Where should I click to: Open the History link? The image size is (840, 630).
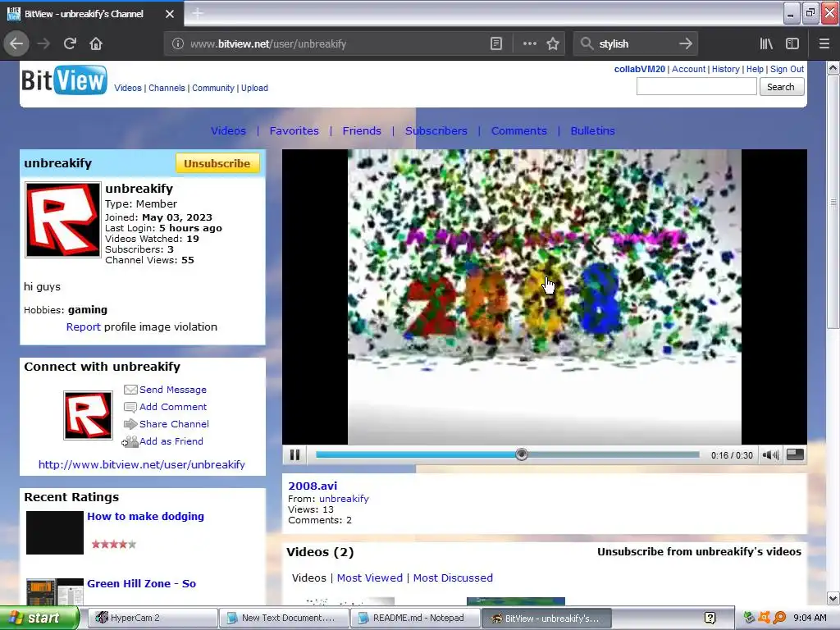tap(725, 69)
